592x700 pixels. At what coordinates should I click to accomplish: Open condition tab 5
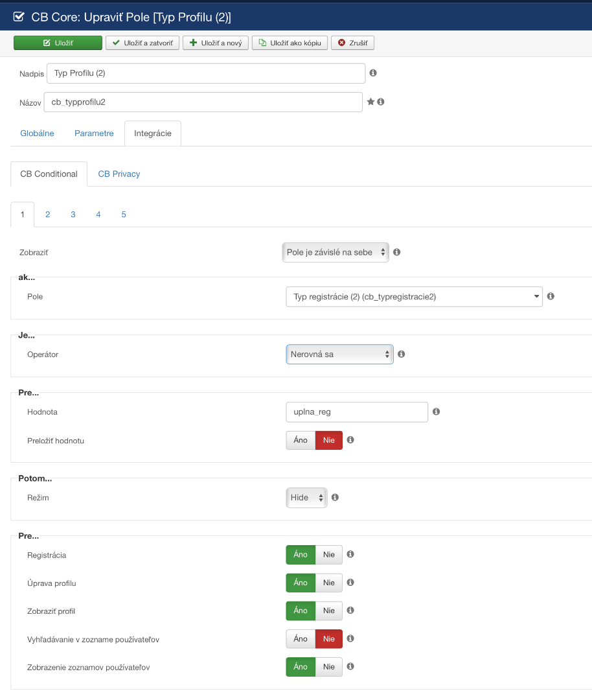click(x=124, y=215)
